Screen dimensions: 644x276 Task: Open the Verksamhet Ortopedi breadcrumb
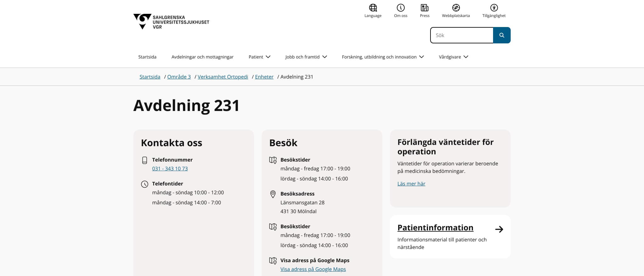coord(223,77)
